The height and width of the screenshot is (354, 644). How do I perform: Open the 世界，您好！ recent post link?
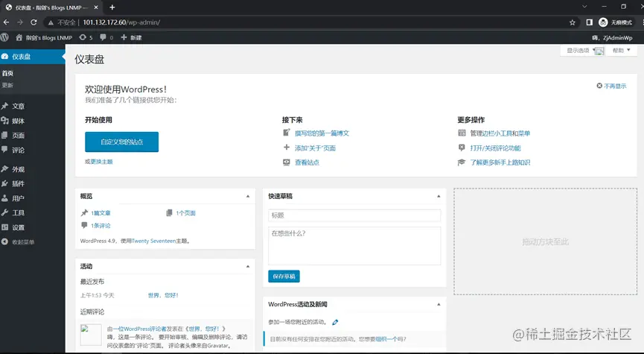(163, 295)
